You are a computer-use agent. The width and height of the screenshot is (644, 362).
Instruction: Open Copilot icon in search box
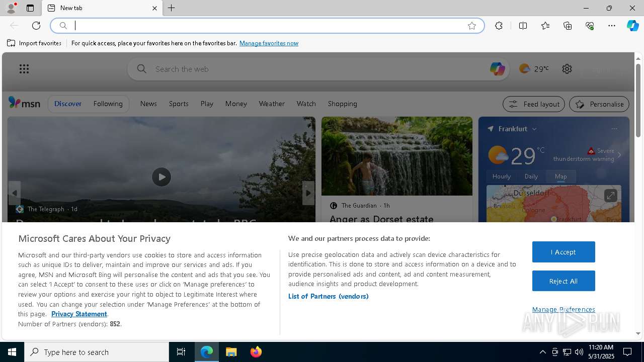click(497, 69)
